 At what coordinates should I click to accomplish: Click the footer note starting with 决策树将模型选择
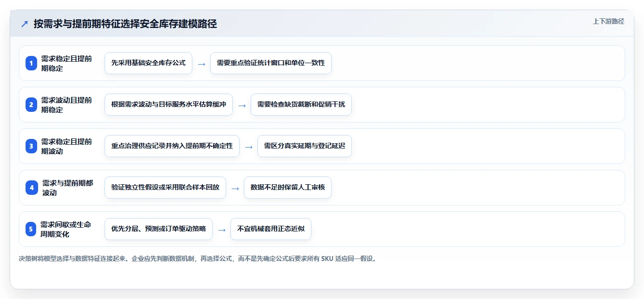(198, 258)
